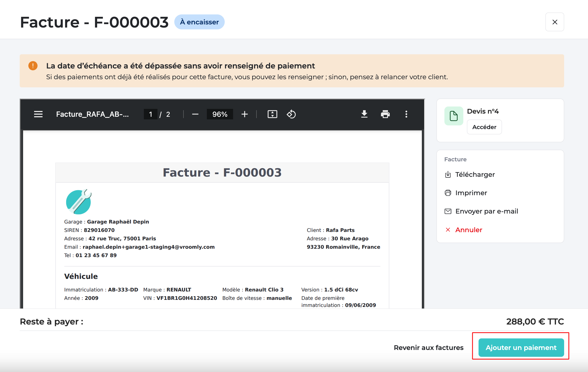Image resolution: width=588 pixels, height=372 pixels.
Task: Zoom in on the PDF with the plus icon
Action: pos(244,114)
